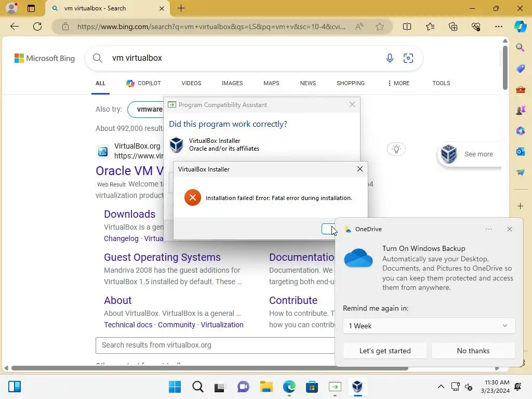Click the Bing search magnifier icon
This screenshot has width=532, height=399.
click(97, 58)
